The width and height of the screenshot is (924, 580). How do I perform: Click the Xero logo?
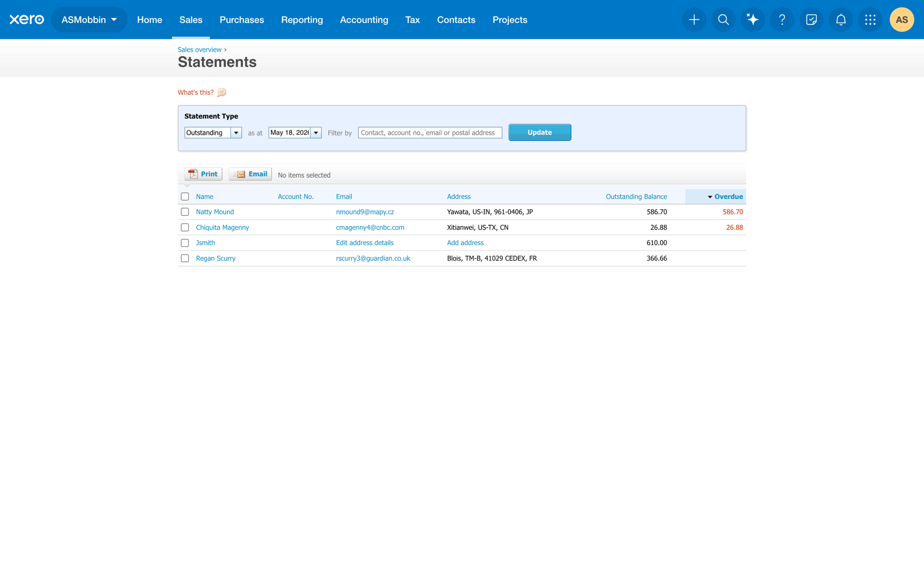click(26, 20)
